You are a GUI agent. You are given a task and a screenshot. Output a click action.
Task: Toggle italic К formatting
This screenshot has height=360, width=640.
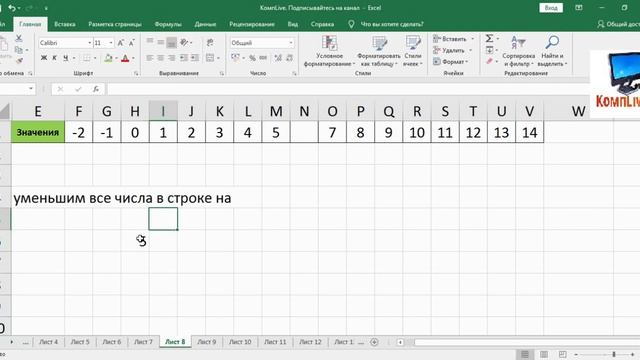point(54,58)
